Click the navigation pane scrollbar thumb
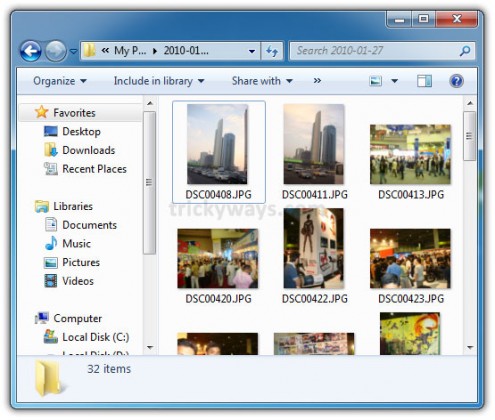 pos(149,183)
